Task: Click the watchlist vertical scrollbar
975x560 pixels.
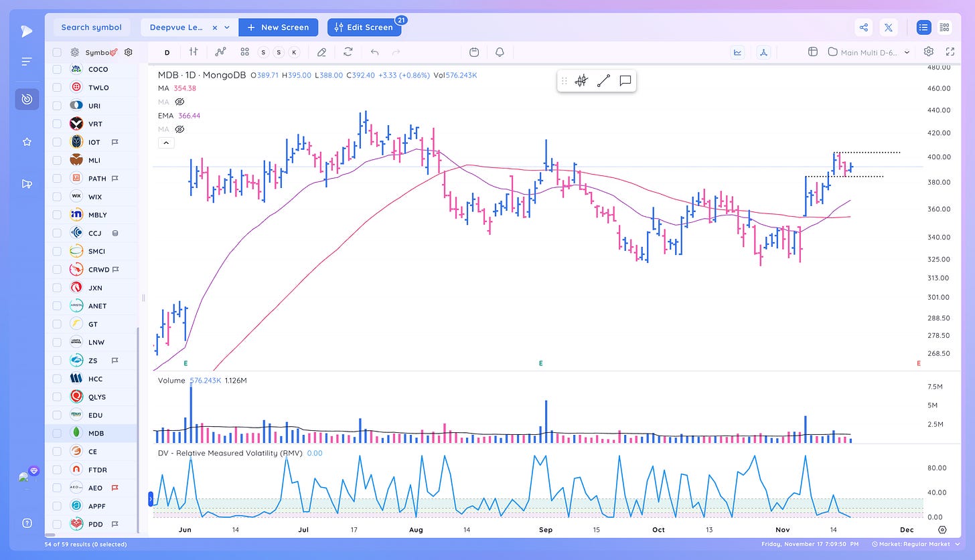Action: pyautogui.click(x=138, y=430)
